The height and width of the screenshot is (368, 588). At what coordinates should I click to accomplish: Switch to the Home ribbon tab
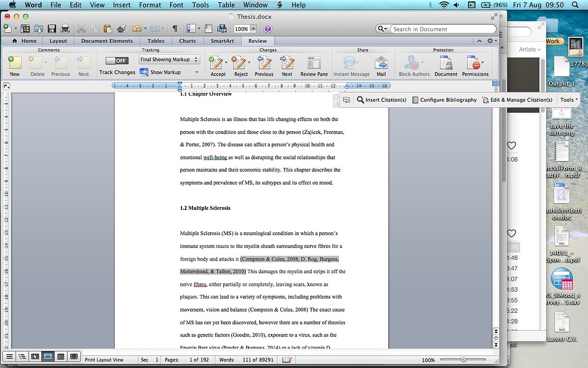tap(26, 41)
